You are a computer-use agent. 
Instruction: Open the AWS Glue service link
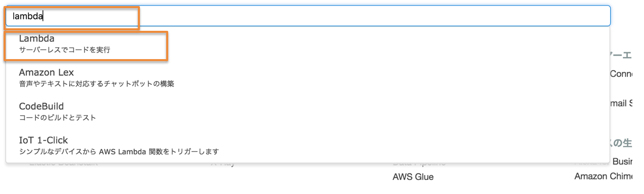click(413, 177)
